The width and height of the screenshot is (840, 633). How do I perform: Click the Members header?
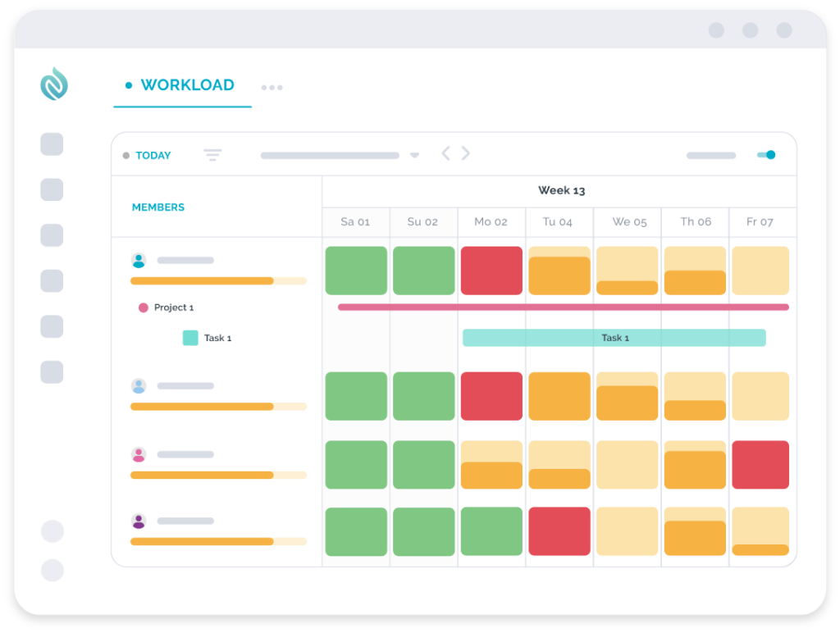[158, 207]
